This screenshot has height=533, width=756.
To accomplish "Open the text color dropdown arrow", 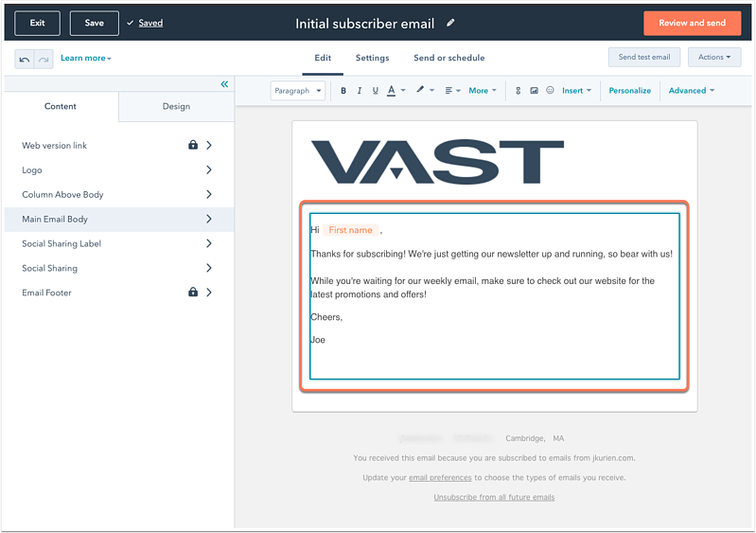I will coord(403,90).
